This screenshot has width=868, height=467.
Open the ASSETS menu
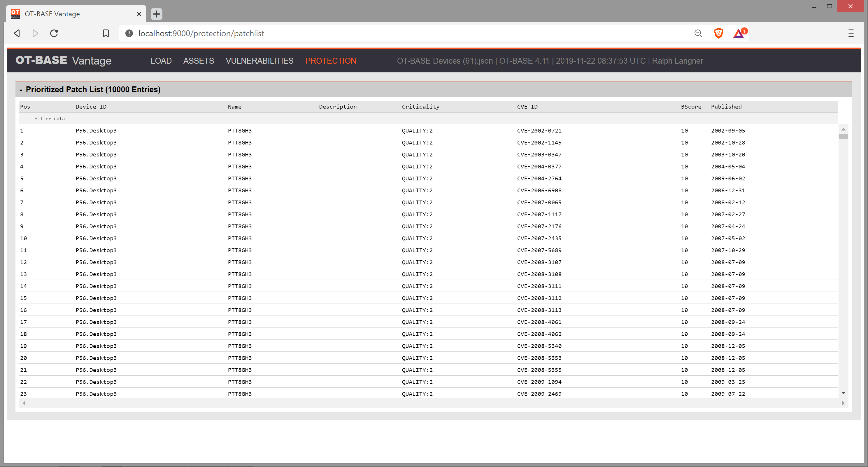[x=199, y=61]
